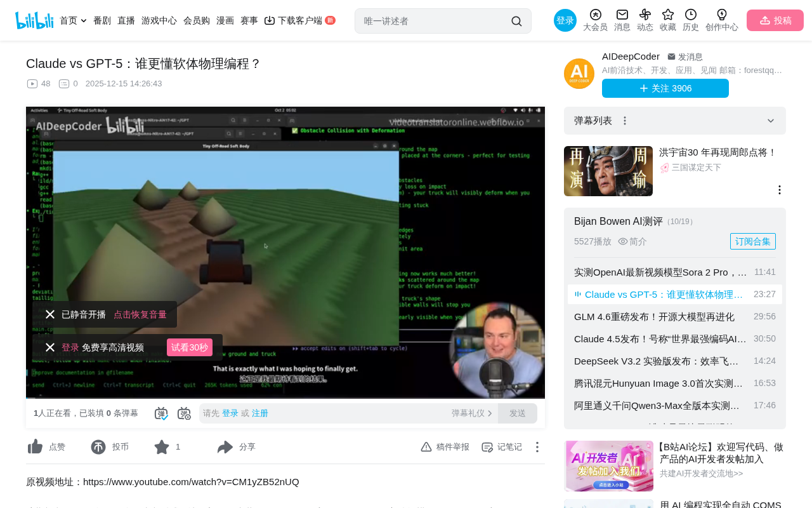Click the danmaku count icon under title
This screenshot has height=508, width=812.
pyautogui.click(x=64, y=84)
